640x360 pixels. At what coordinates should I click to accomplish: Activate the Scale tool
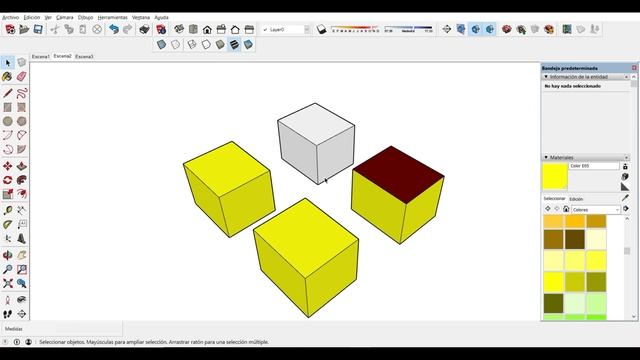[x=8, y=194]
